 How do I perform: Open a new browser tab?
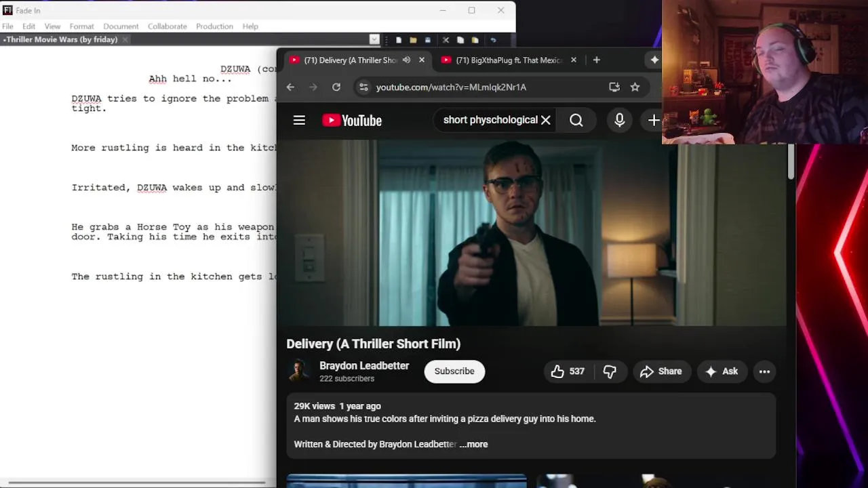pos(596,60)
